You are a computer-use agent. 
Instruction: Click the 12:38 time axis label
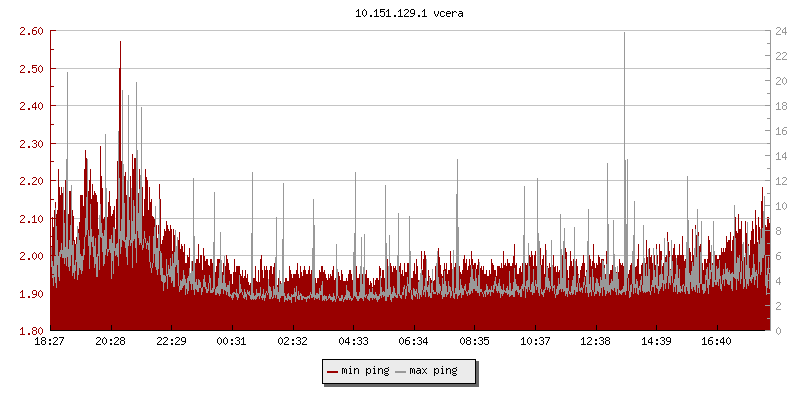click(596, 341)
